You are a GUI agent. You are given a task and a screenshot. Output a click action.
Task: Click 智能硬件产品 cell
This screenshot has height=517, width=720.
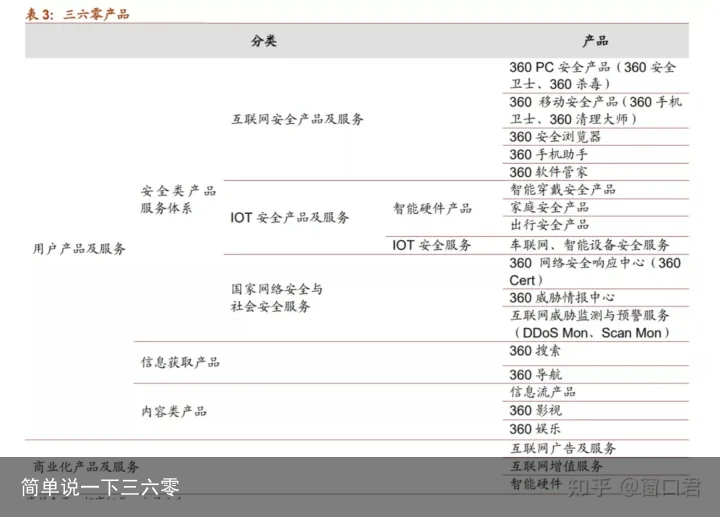(432, 208)
